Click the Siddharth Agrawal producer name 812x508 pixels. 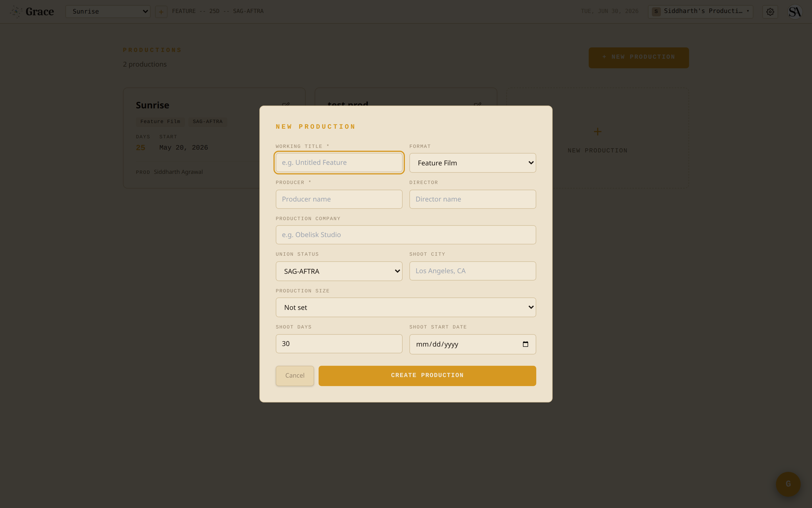(178, 172)
